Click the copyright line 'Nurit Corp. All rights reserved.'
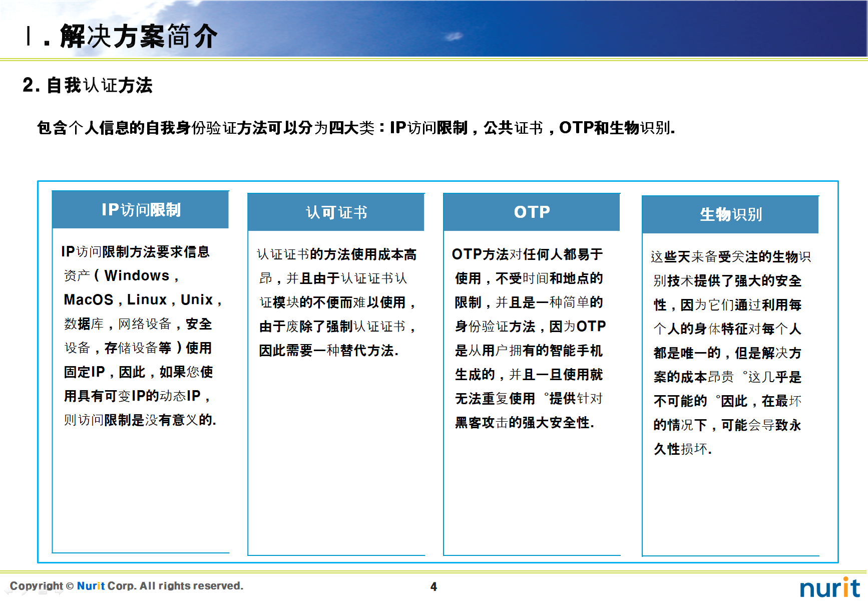The width and height of the screenshot is (868, 601). [160, 585]
